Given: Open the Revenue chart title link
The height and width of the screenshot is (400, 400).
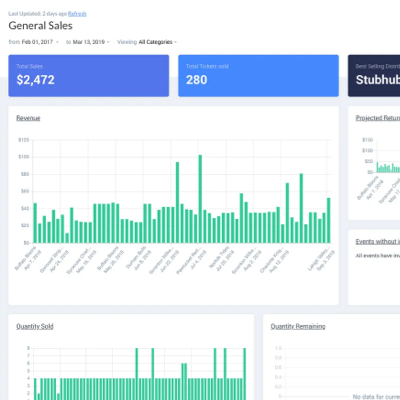Looking at the screenshot, I should click(28, 118).
